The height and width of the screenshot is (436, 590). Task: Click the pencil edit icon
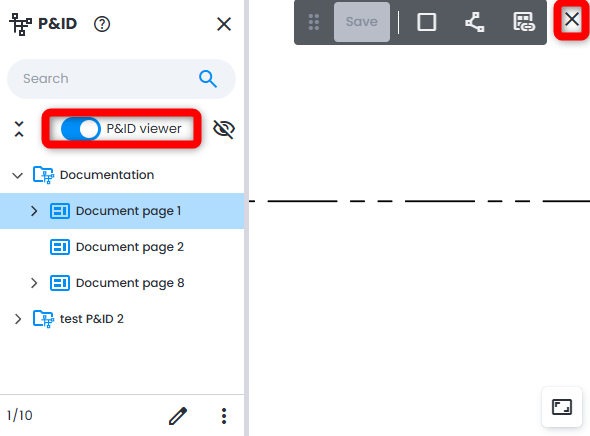[x=178, y=416]
